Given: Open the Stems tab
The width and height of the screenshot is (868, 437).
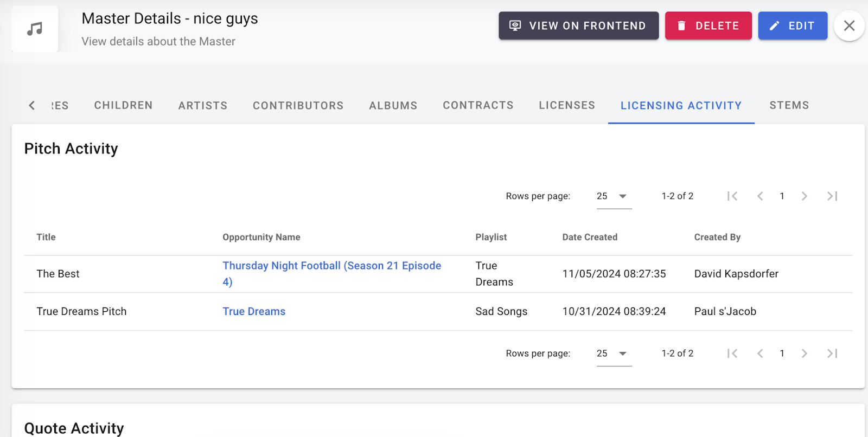Looking at the screenshot, I should pos(789,105).
